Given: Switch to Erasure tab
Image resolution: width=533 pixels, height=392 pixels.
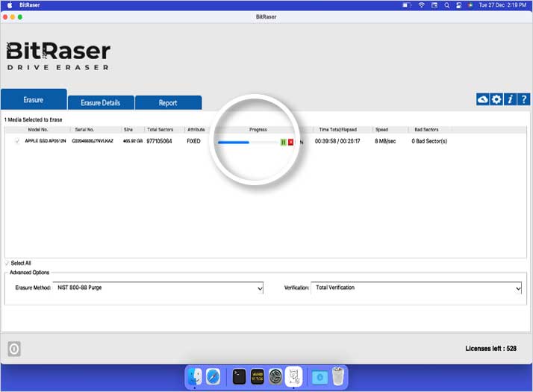Looking at the screenshot, I should tap(34, 99).
